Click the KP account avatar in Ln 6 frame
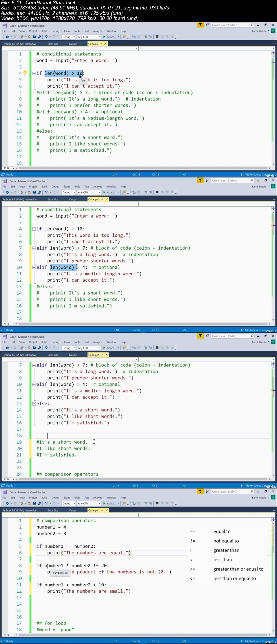This screenshot has height=644, width=277. (x=273, y=497)
